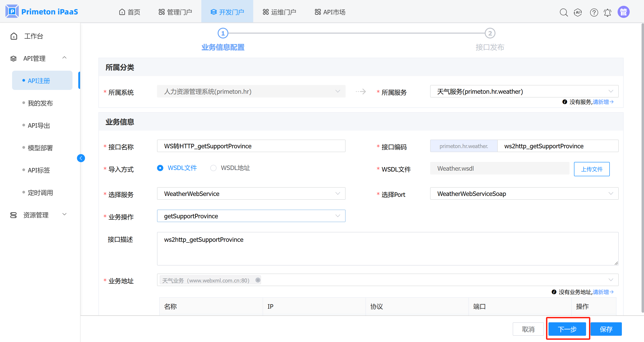Click the purple user avatar
The width and height of the screenshot is (644, 342).
click(x=623, y=12)
